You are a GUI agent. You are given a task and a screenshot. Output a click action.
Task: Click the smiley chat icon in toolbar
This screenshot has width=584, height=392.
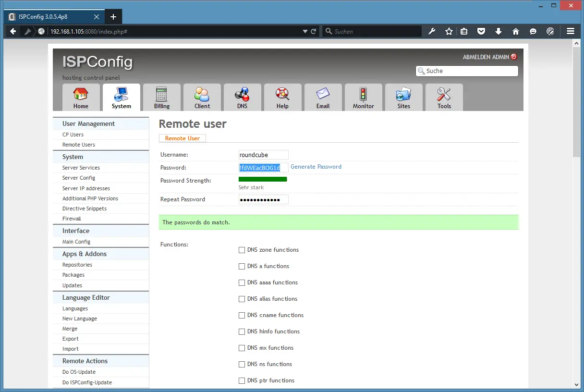point(533,31)
